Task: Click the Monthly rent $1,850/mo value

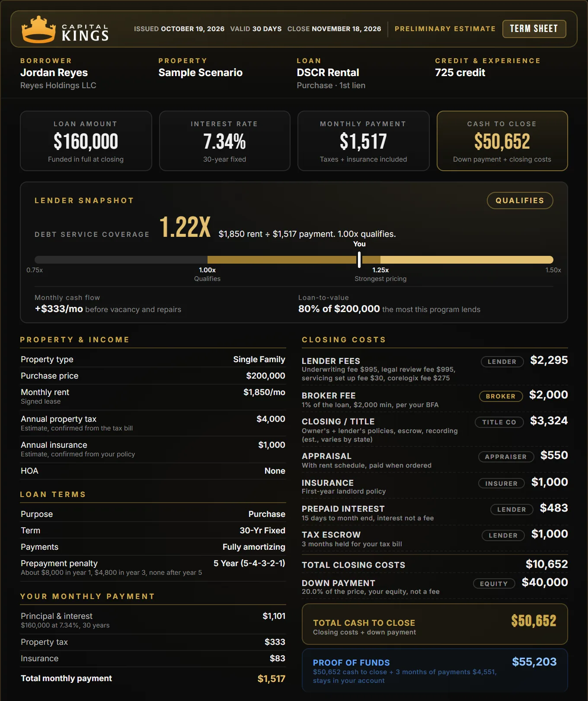Action: coord(264,392)
